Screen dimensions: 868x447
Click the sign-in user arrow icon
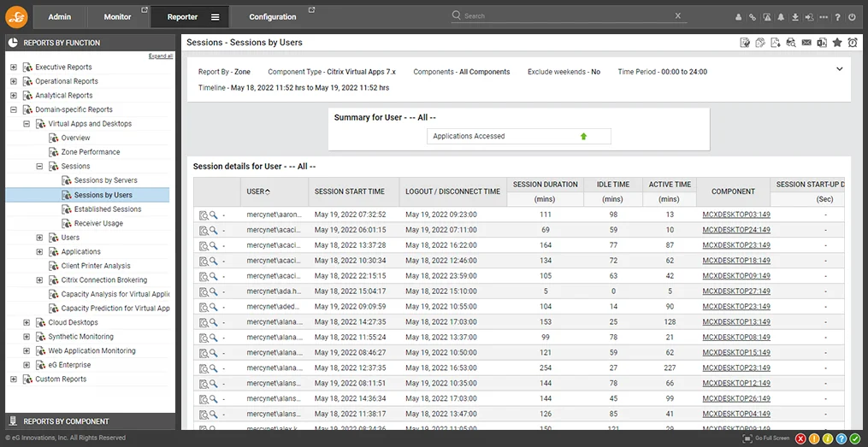click(809, 17)
